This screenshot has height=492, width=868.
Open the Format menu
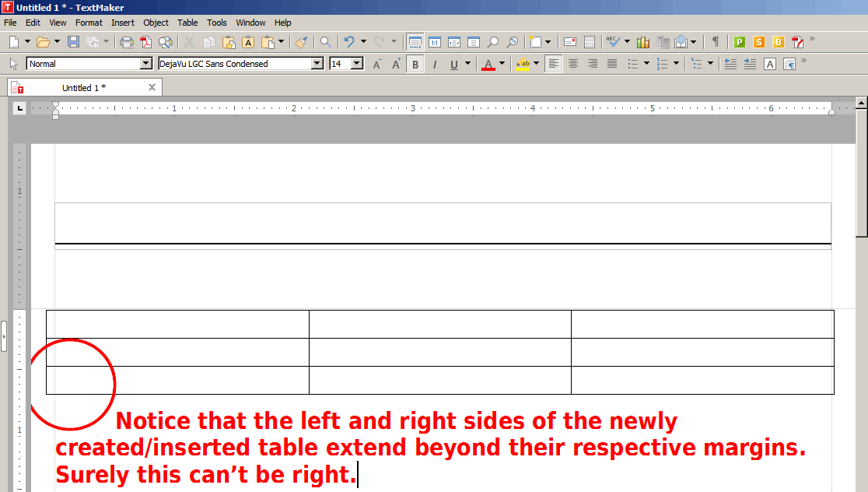click(x=89, y=23)
